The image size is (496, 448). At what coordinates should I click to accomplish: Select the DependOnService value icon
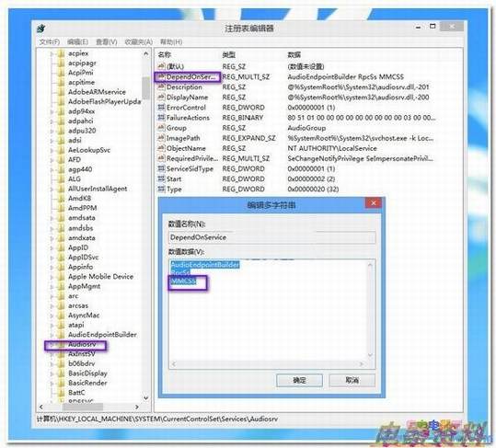pyautogui.click(x=161, y=76)
